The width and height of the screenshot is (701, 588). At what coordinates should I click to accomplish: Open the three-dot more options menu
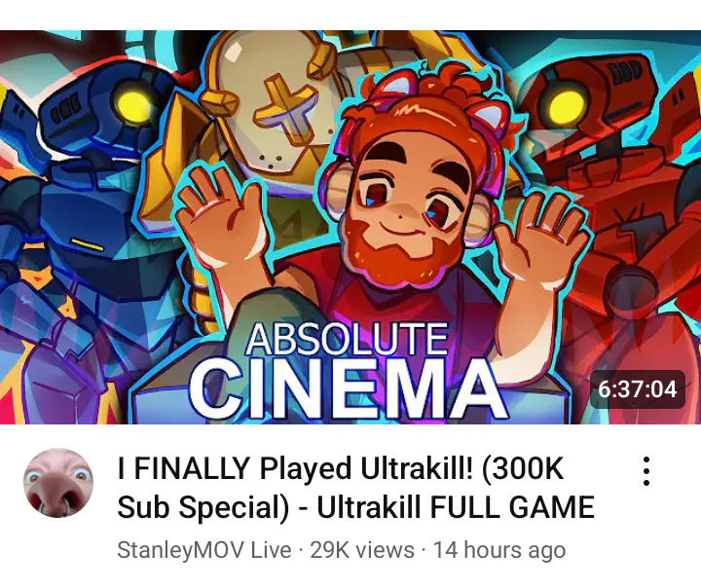click(646, 471)
